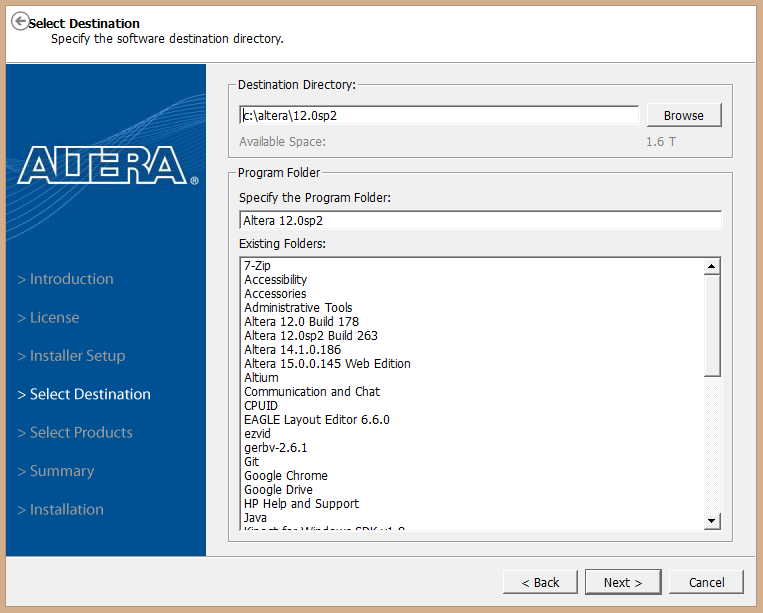Select the Select Destination step

coord(84,394)
